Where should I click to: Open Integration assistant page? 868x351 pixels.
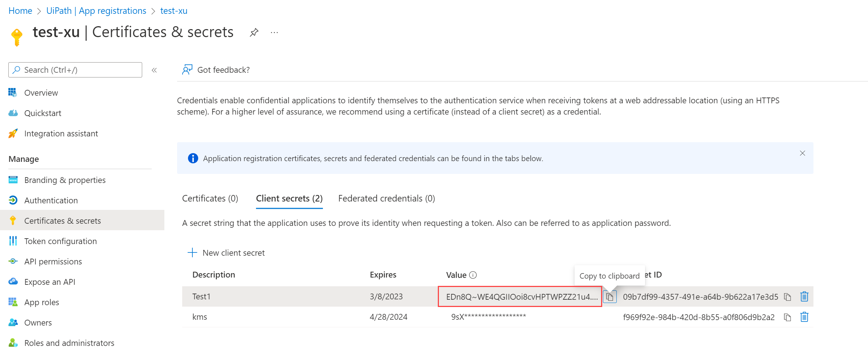point(61,133)
